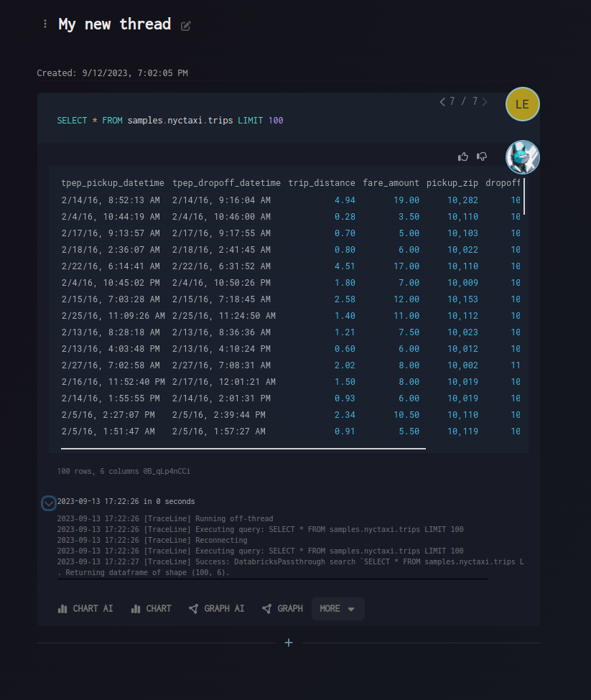The height and width of the screenshot is (700, 591).
Task: Expand the MORE dropdown
Action: (x=338, y=609)
